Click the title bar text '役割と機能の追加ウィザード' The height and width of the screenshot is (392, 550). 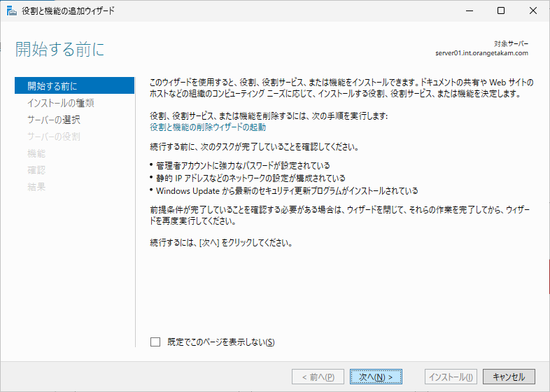coord(68,11)
